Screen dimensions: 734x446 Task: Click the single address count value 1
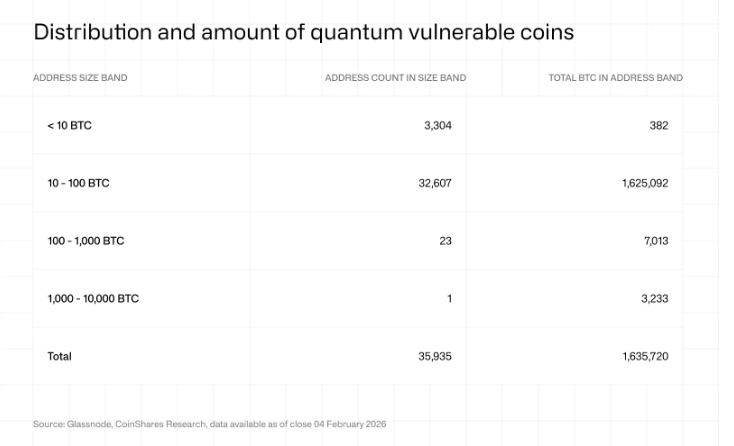pyautogui.click(x=449, y=299)
